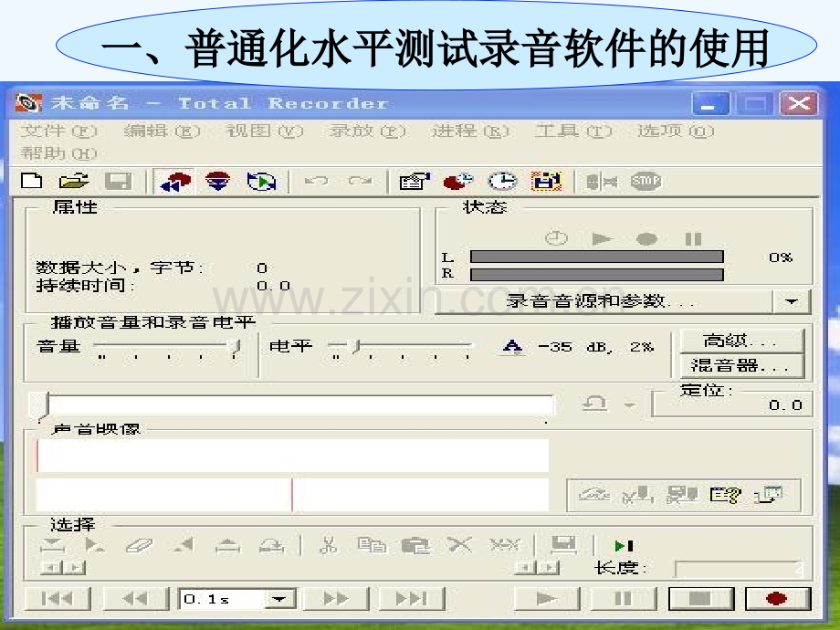The width and height of the screenshot is (840, 630).
Task: Click the yellow-framed save icon in toolbar
Action: pos(546,181)
